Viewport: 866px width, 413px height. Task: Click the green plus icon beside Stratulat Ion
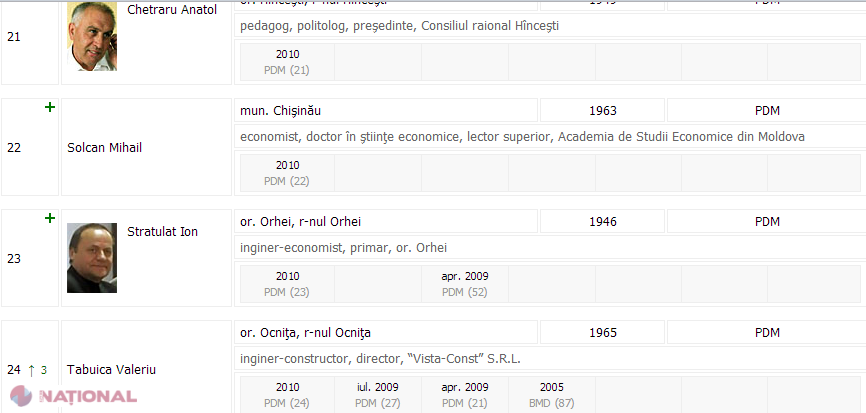click(50, 218)
